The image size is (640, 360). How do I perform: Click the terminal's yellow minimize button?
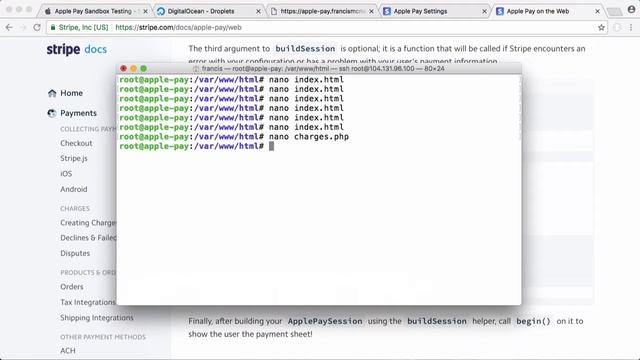point(133,69)
